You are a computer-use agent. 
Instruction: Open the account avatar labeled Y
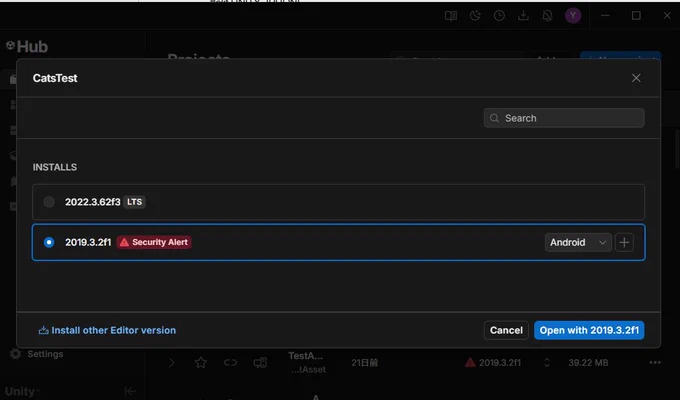[573, 16]
